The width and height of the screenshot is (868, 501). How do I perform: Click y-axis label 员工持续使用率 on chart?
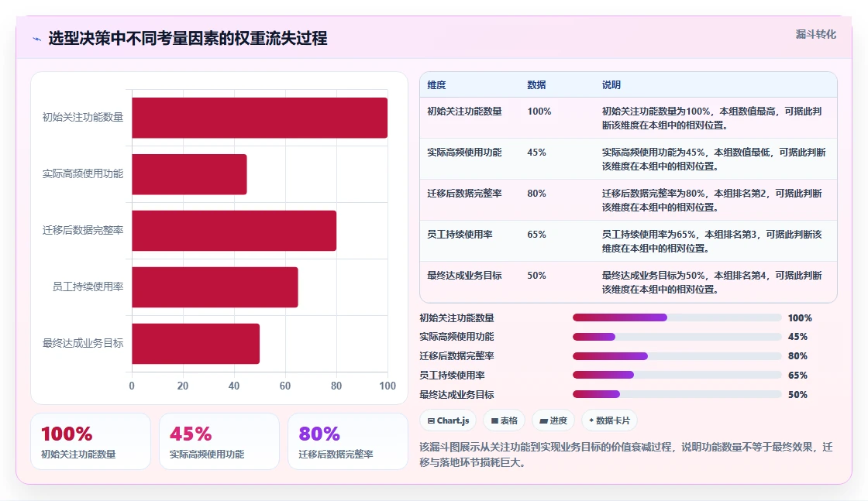pyautogui.click(x=88, y=287)
